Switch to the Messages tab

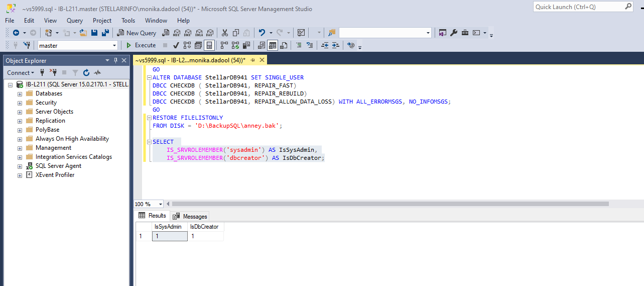tap(190, 216)
